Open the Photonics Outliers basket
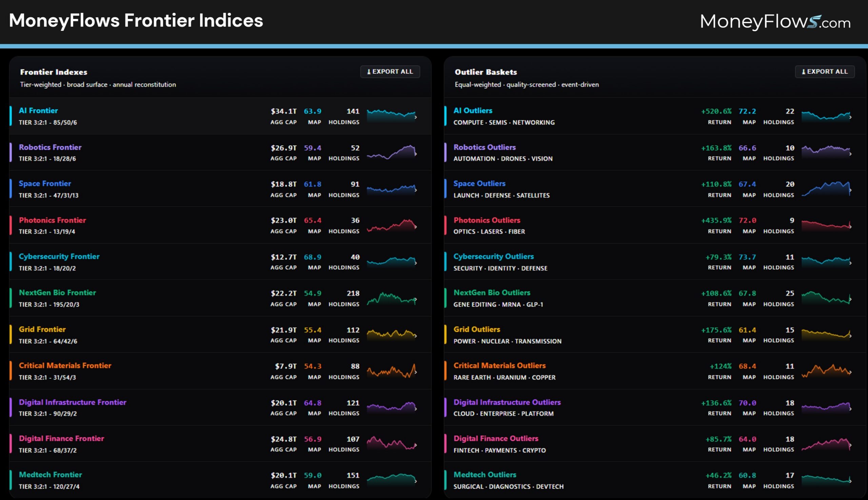The width and height of the screenshot is (868, 500). [655, 225]
